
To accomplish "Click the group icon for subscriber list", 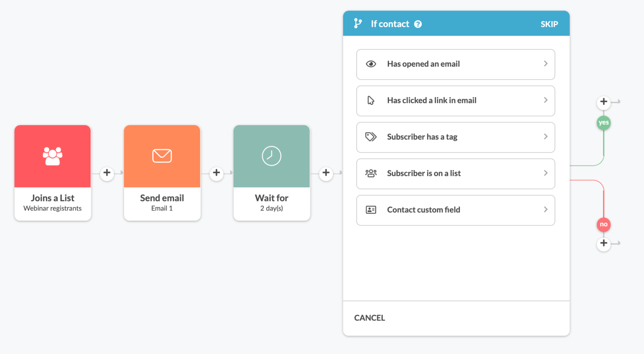I will click(x=371, y=173).
